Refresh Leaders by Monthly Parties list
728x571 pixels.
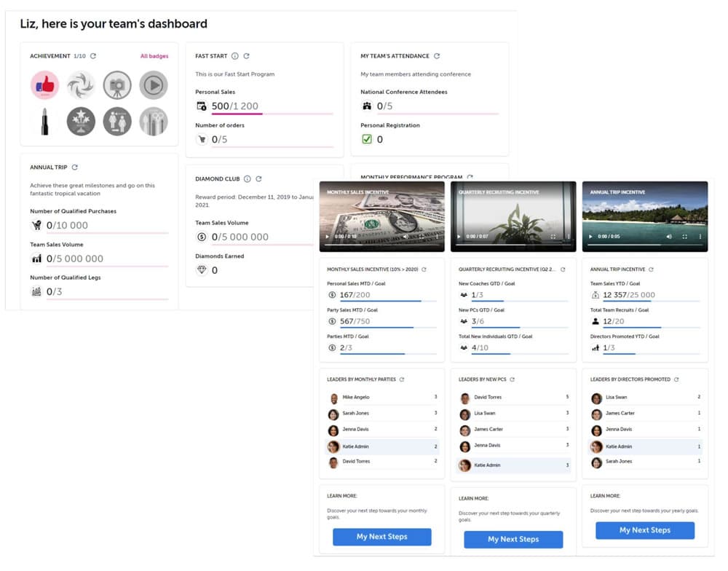point(402,379)
